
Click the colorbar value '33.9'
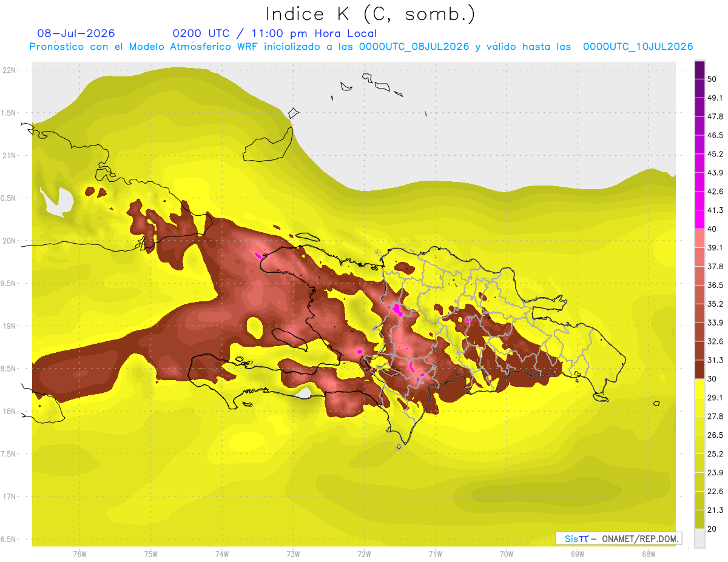point(715,323)
